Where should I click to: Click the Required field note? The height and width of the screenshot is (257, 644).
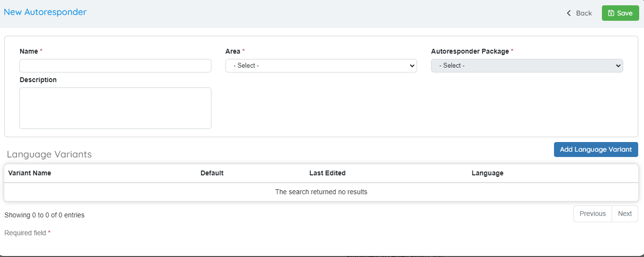(28, 233)
